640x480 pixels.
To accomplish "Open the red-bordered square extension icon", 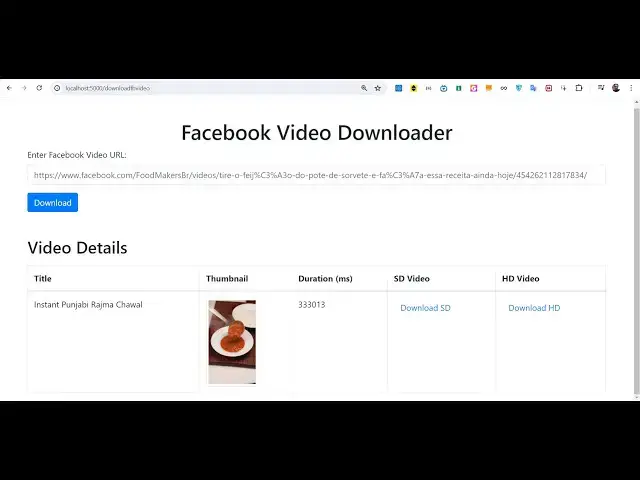I will [549, 88].
